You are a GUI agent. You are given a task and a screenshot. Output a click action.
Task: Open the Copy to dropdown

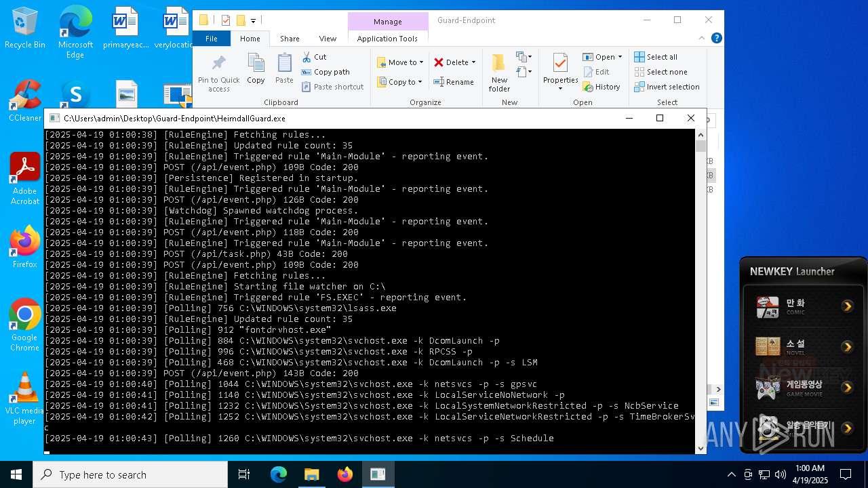[400, 82]
